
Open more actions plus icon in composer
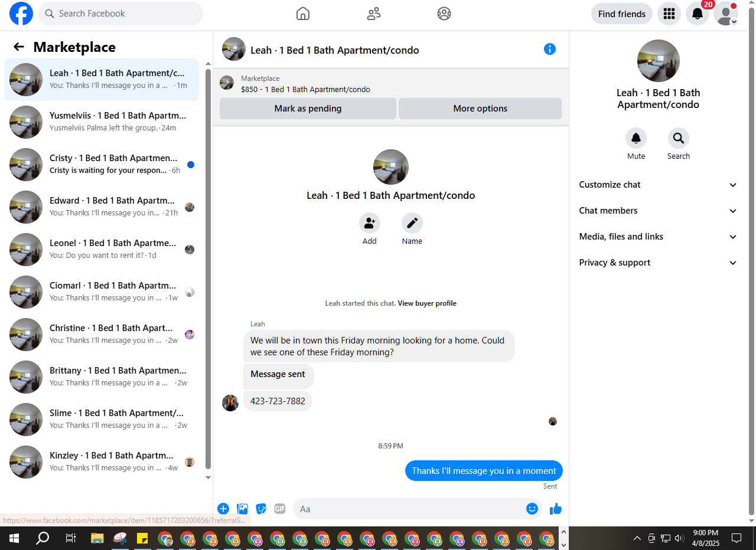(x=223, y=509)
